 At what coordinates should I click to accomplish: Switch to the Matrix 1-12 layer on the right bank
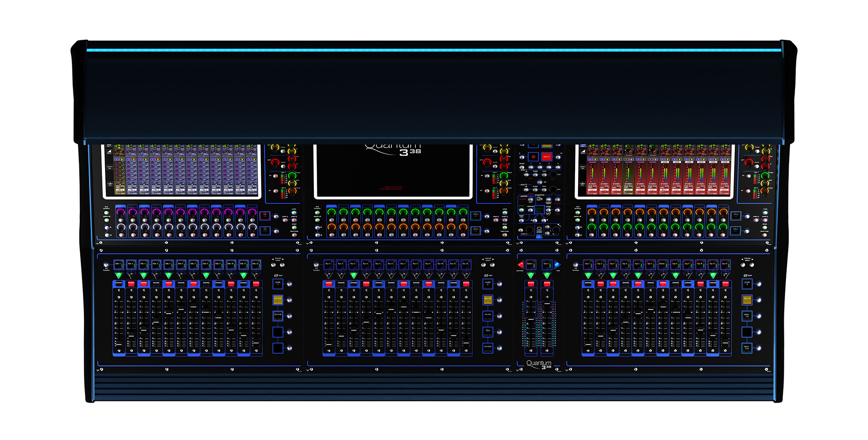tap(747, 316)
